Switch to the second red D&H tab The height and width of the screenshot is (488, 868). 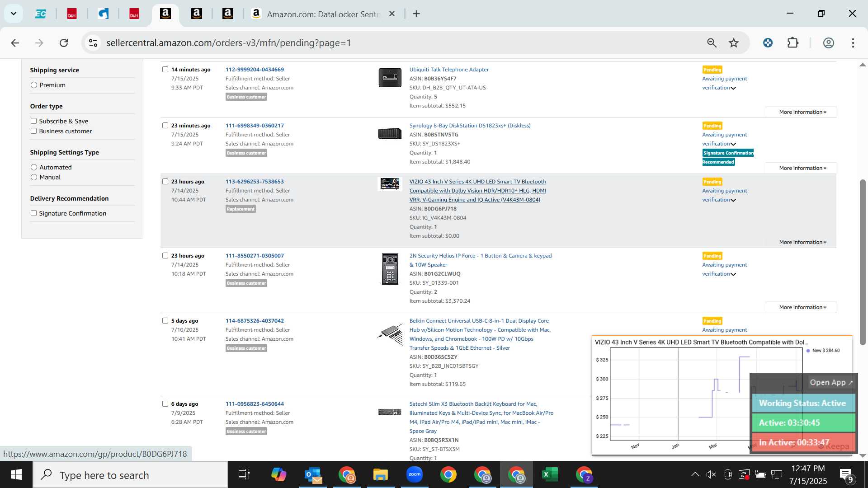[x=134, y=14]
